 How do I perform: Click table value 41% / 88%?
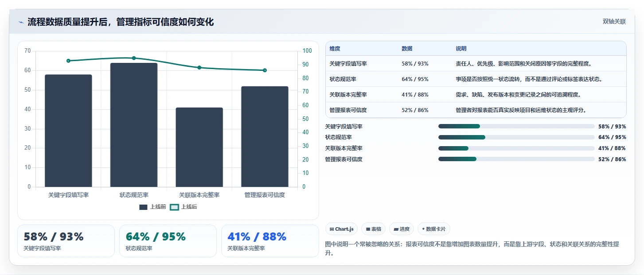tap(415, 95)
